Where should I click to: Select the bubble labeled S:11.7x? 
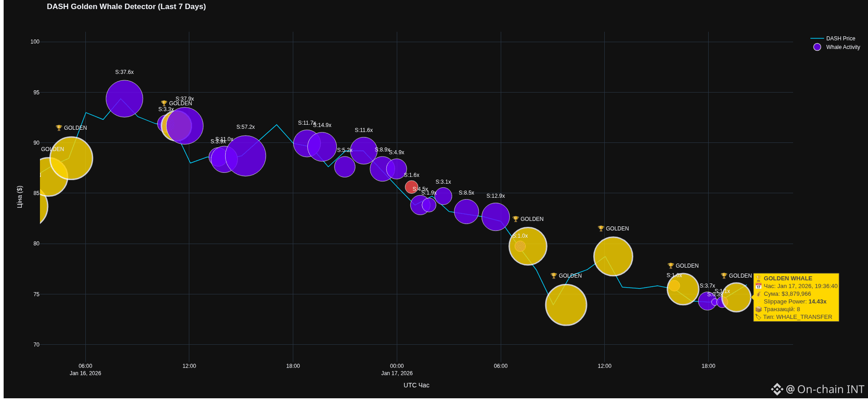point(307,143)
